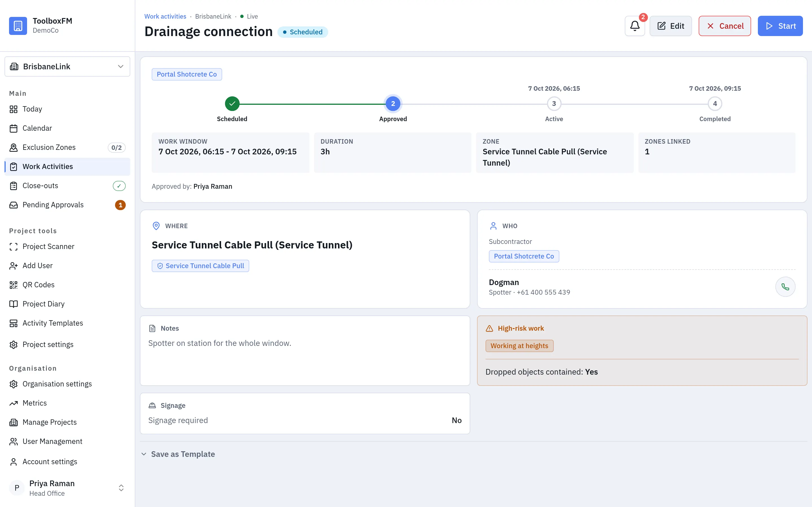This screenshot has height=507, width=812.
Task: Expand the BrisbaneLink project selector
Action: pos(67,66)
